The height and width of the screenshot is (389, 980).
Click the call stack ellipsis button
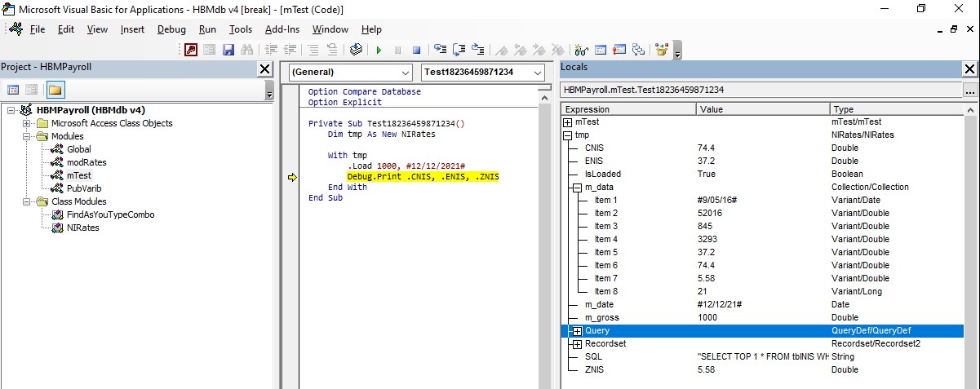click(x=969, y=91)
